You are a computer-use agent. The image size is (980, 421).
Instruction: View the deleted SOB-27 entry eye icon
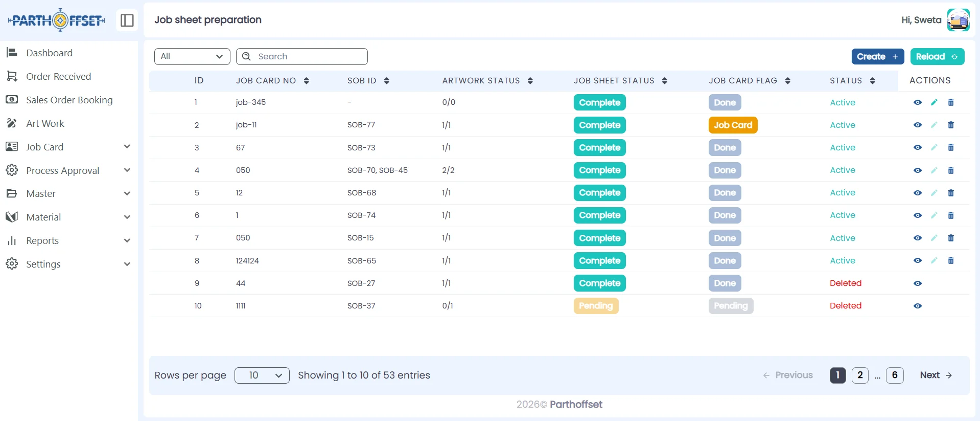918,283
